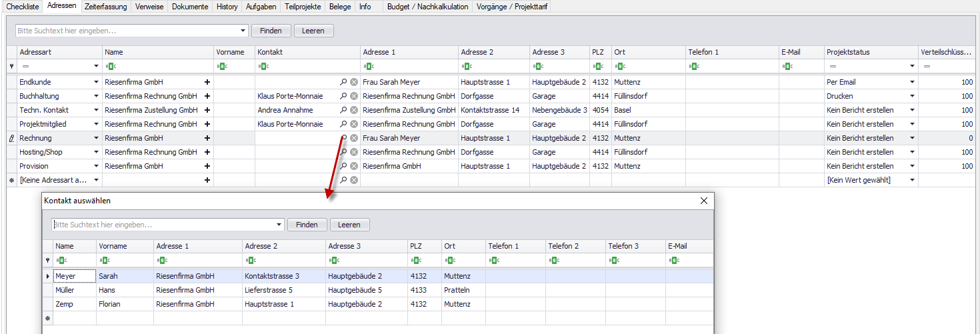Image resolution: width=980 pixels, height=334 pixels.
Task: Click the plus icon in the Provision row
Action: 207,166
